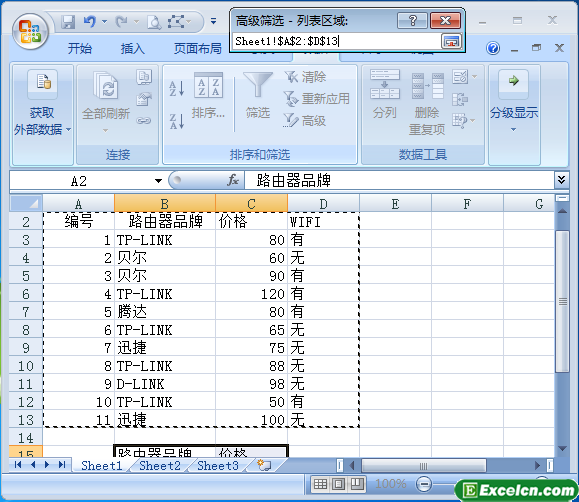Switch to Sheet1 tab

pos(102,466)
